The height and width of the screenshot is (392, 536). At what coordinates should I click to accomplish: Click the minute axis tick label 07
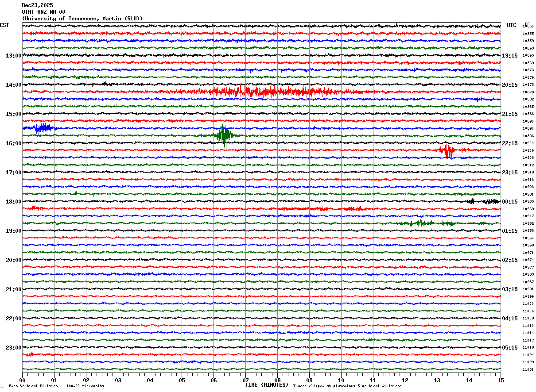[x=245, y=380]
